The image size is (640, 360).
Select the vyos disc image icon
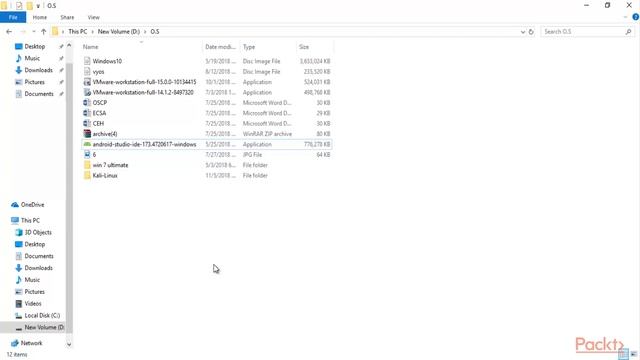pos(87,71)
